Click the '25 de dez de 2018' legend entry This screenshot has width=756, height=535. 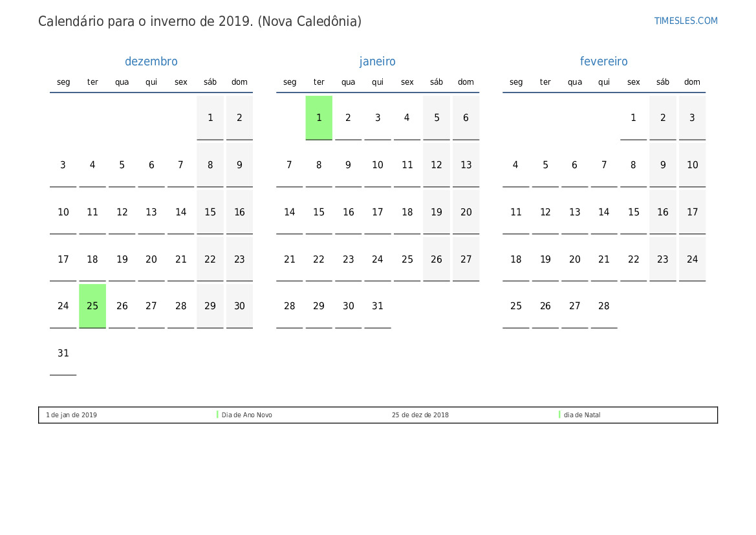[420, 415]
